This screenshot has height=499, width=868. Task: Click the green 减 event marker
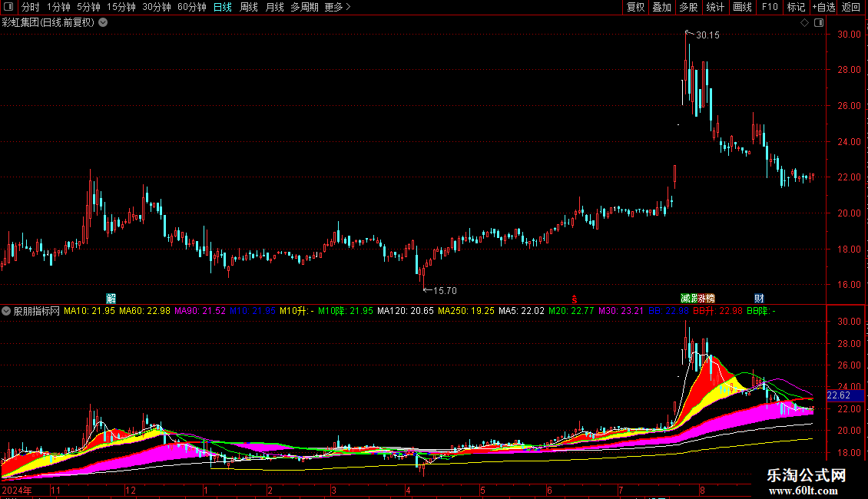click(x=685, y=299)
